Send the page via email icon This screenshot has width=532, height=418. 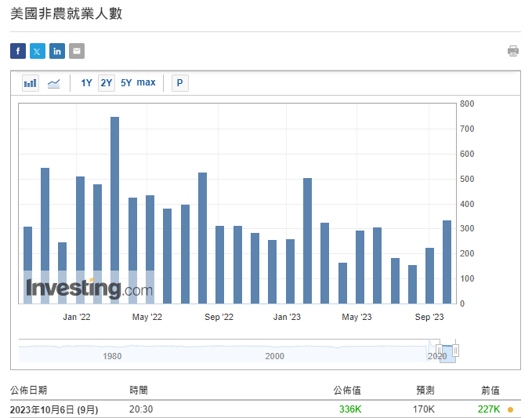(77, 51)
